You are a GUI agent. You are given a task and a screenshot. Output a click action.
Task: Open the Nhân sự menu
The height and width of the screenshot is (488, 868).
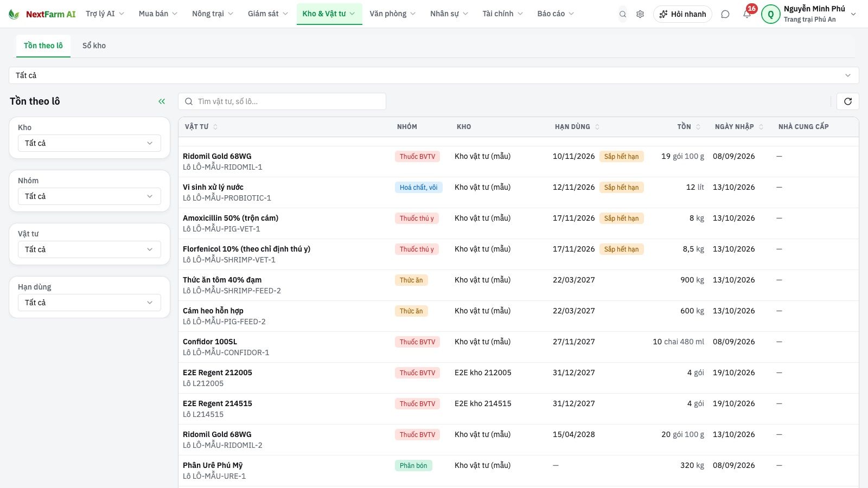[x=449, y=14]
